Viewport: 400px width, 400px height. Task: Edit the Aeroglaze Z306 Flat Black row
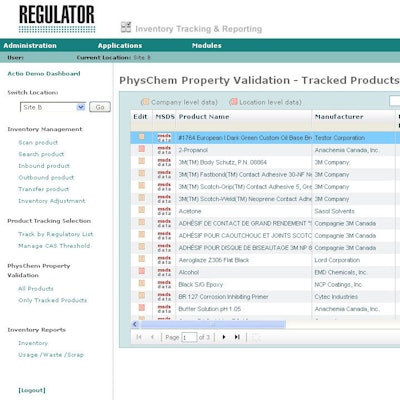(142, 259)
